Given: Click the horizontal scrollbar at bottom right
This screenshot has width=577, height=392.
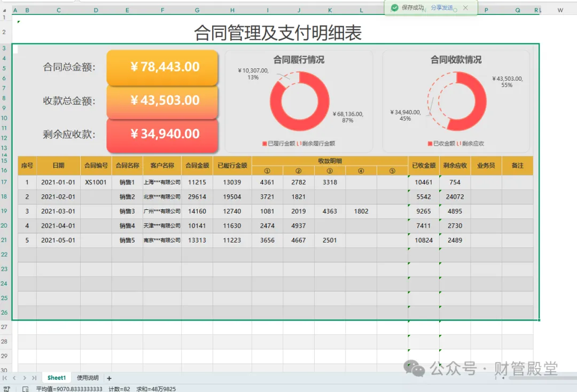Looking at the screenshot, I should (542, 378).
